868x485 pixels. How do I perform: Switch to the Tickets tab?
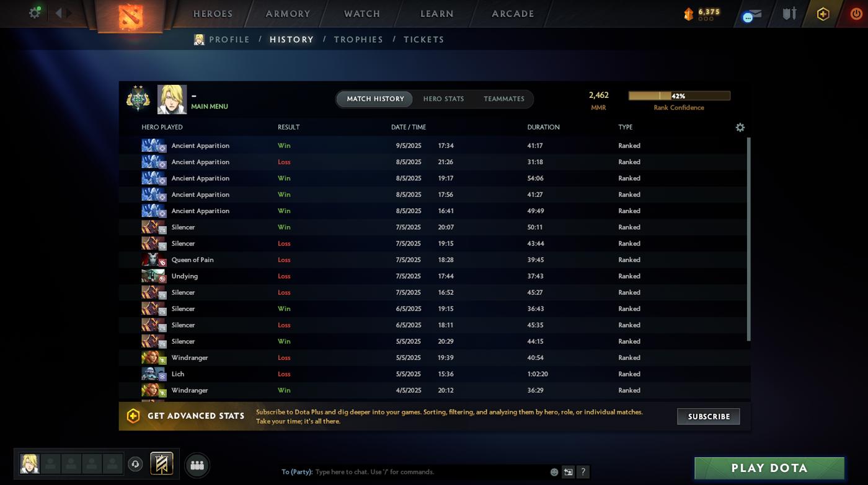click(424, 40)
